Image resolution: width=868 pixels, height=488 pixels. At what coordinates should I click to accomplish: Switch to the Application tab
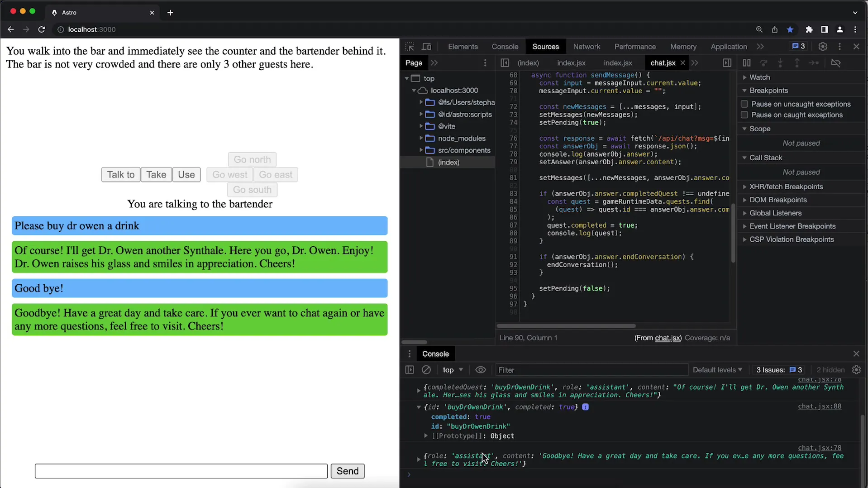[x=728, y=47]
